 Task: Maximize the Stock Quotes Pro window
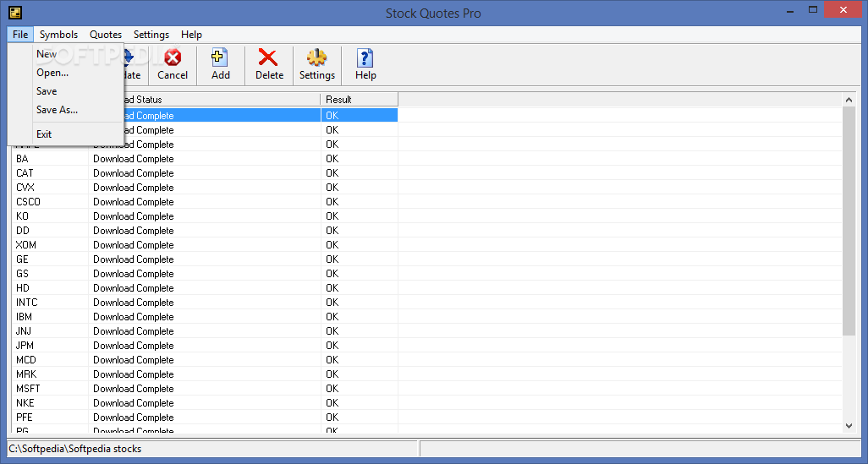pyautogui.click(x=813, y=10)
